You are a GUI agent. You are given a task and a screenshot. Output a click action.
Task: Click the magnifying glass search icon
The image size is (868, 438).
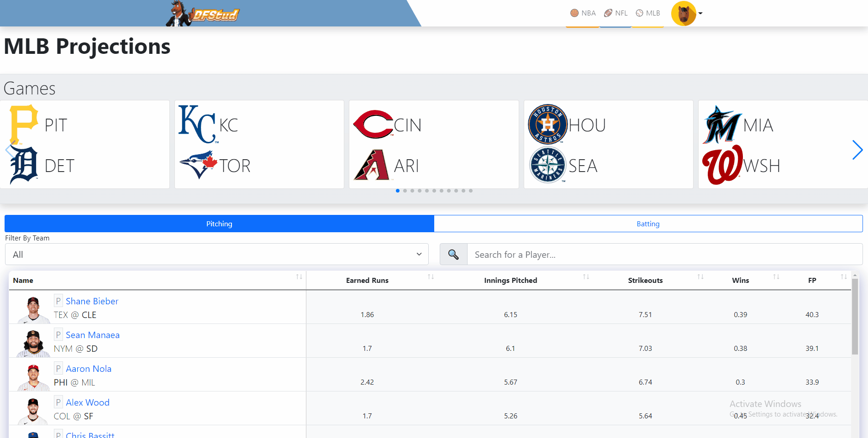[x=453, y=254]
